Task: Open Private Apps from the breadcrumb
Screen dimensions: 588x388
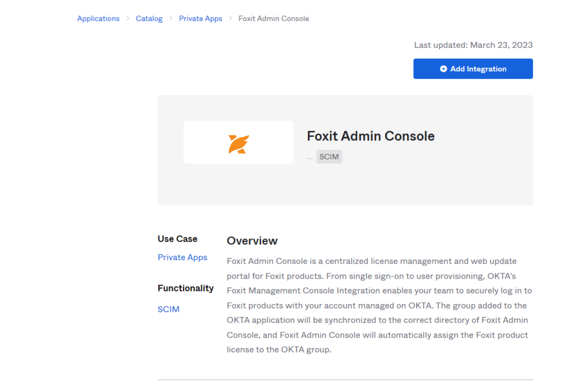Action: (x=200, y=19)
